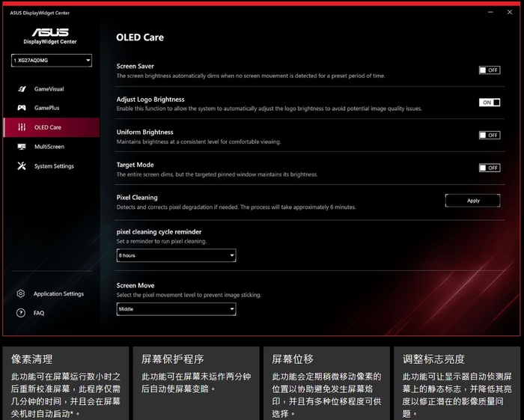Open the GameVisual menu
The image size is (524, 420).
(51, 89)
